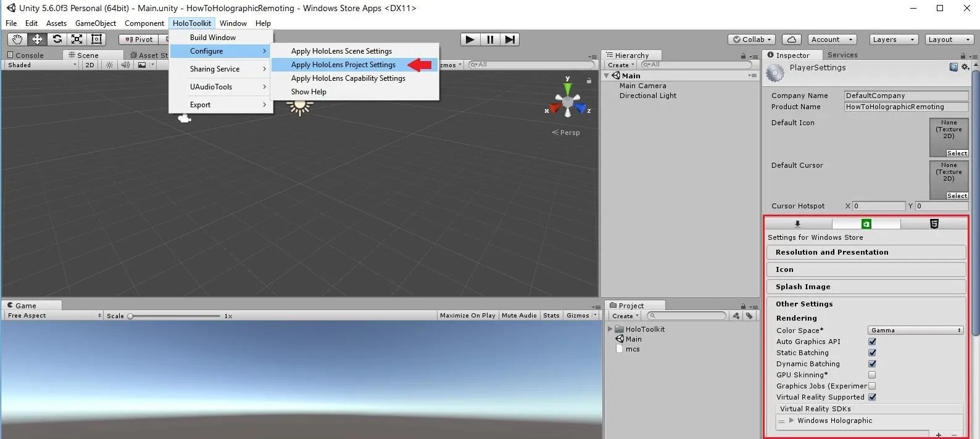Add a Virtual Reality SDK with plus
The width and height of the screenshot is (980, 439).
click(x=939, y=435)
